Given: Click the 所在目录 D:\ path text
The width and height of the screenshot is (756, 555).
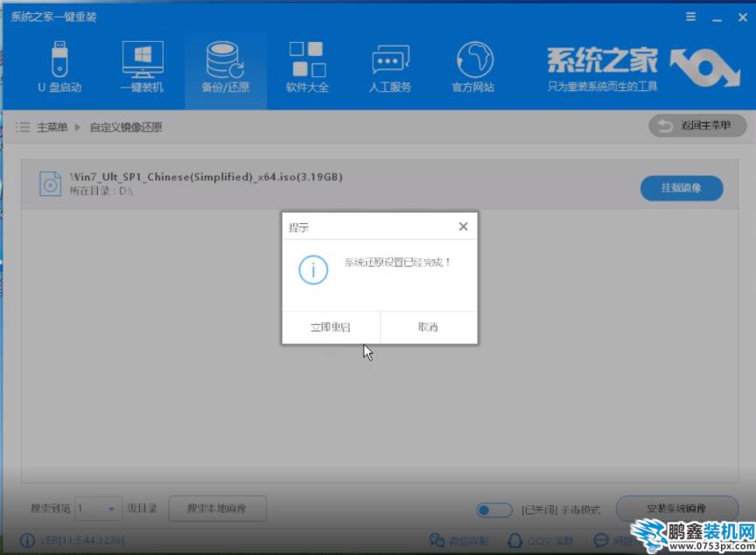Looking at the screenshot, I should point(101,191).
